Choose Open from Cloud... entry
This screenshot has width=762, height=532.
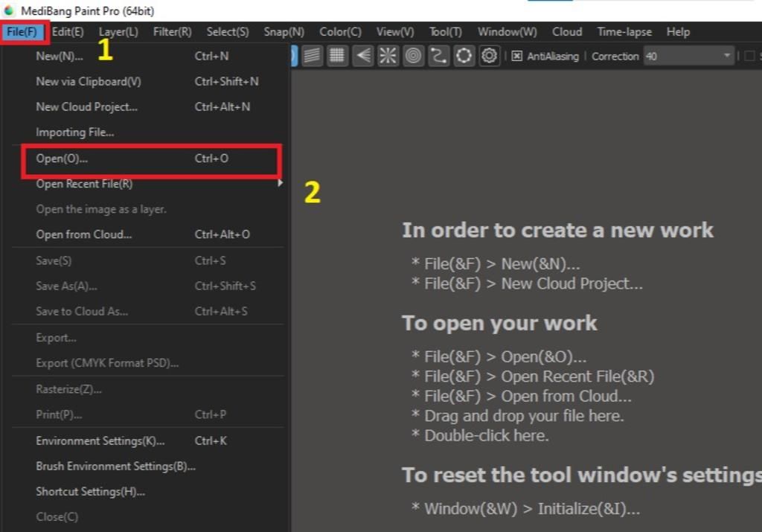(x=147, y=234)
